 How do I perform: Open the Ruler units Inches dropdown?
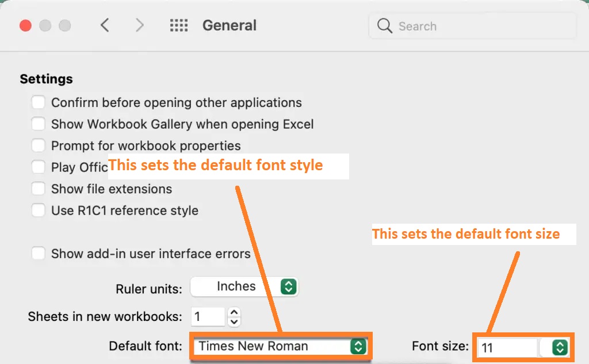coord(244,286)
